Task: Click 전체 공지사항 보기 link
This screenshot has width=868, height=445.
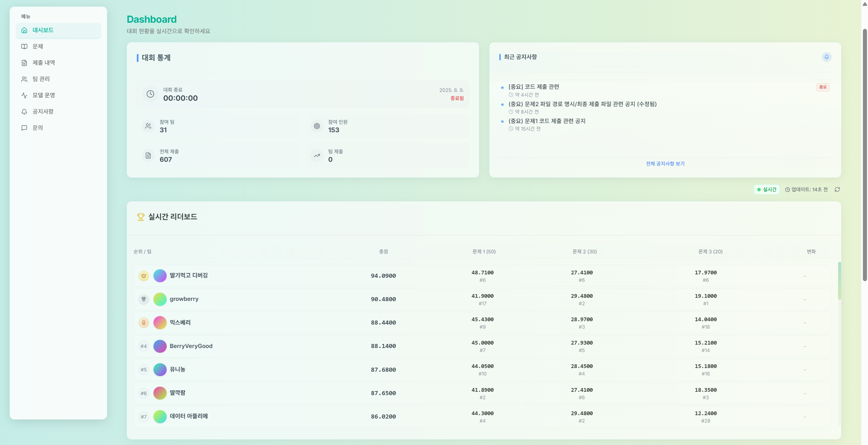Action: (665, 164)
